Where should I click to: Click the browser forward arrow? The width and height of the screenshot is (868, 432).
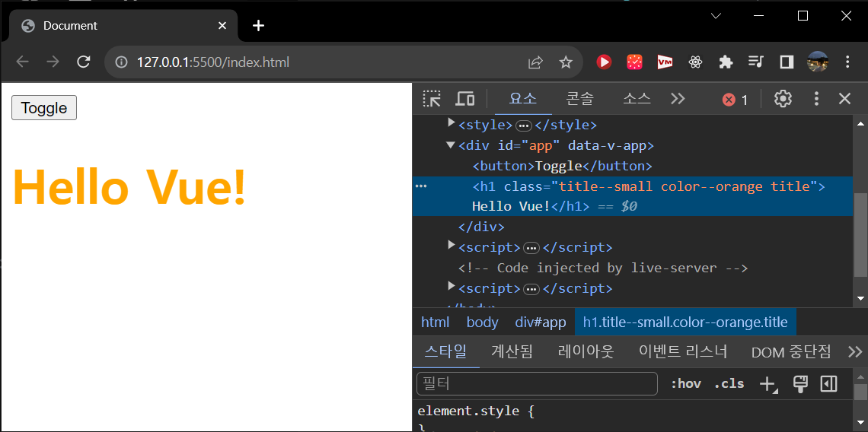coord(53,62)
